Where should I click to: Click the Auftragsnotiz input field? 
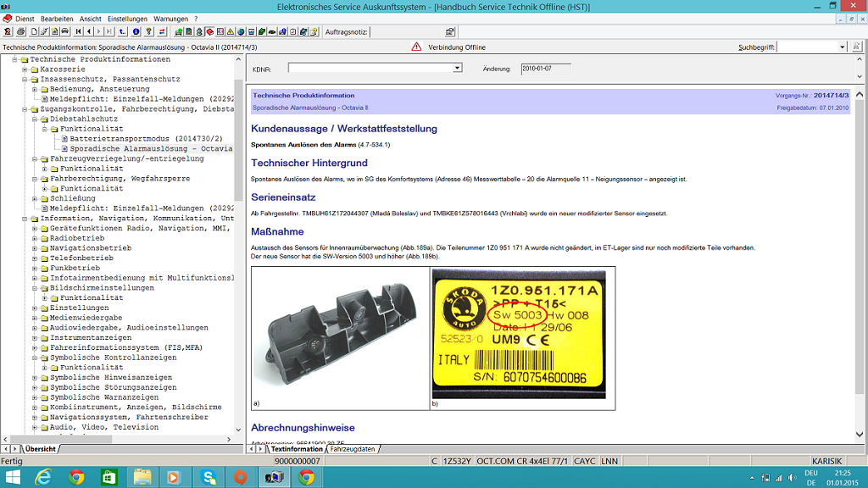405,31
